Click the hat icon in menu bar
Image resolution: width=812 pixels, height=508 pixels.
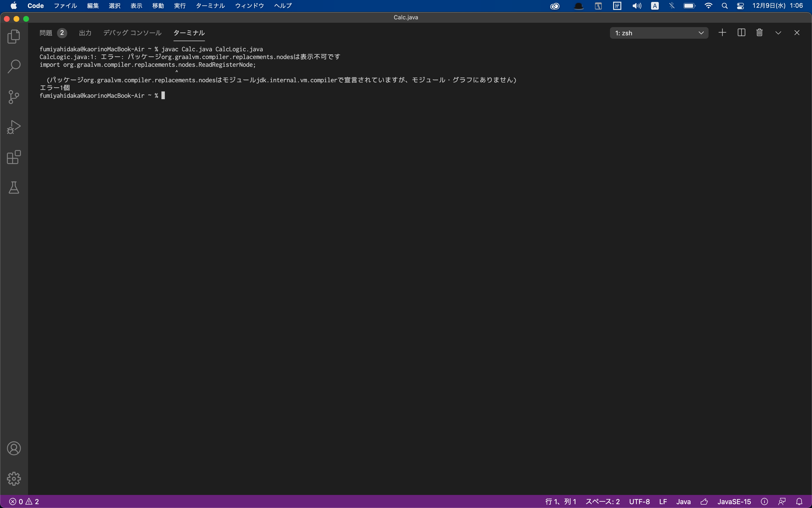coord(579,6)
